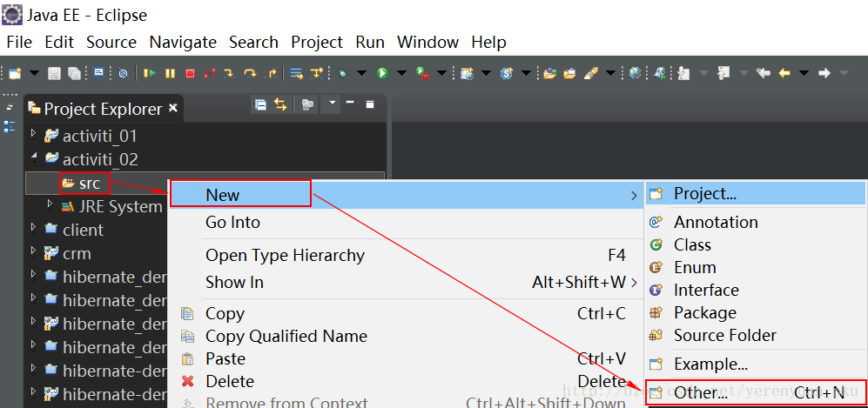Click the Open Type folder icon
868x408 pixels.
549,73
